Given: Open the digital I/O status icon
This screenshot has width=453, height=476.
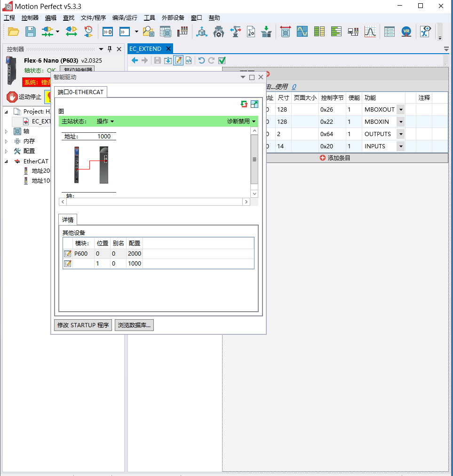Looking at the screenshot, I should pos(183,32).
